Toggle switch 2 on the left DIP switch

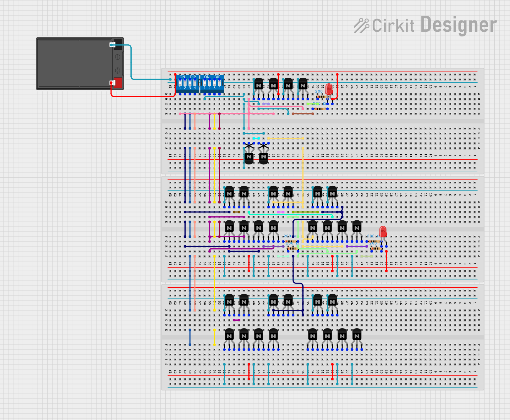[185, 83]
